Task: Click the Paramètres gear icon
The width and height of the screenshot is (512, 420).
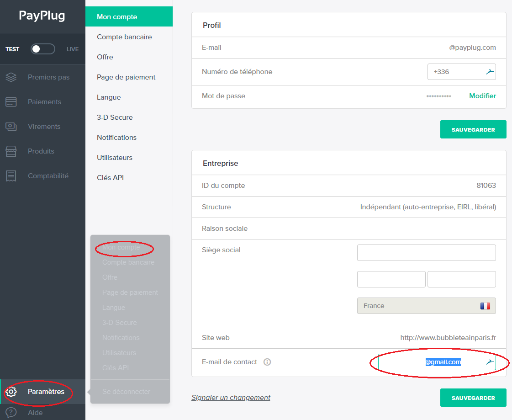Action: pyautogui.click(x=11, y=392)
